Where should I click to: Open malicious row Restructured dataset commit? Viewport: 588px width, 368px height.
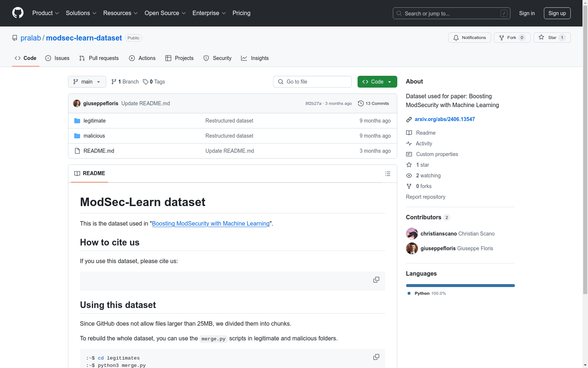coord(229,136)
